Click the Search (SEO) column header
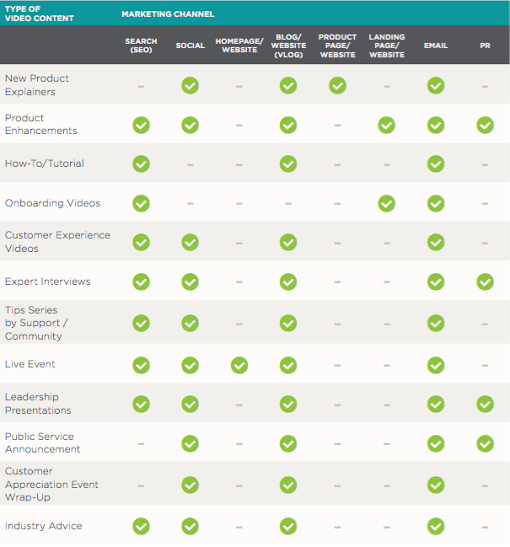 tap(141, 45)
